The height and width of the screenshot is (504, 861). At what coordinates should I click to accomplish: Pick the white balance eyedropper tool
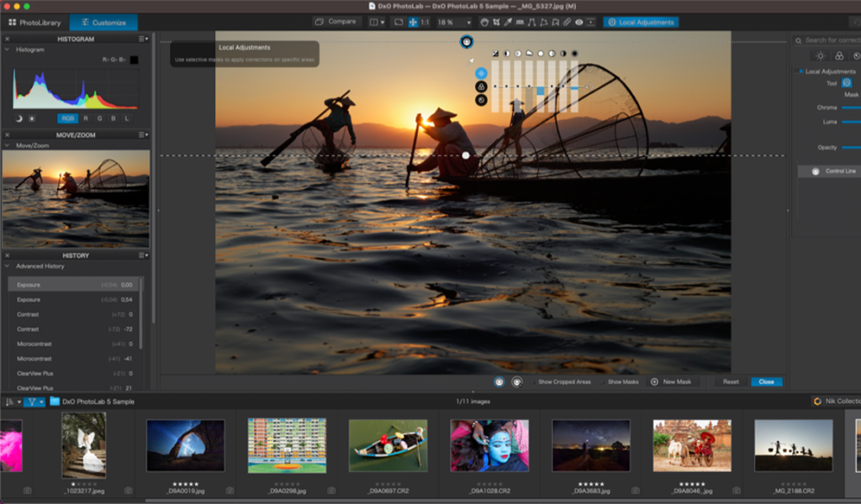point(507,23)
